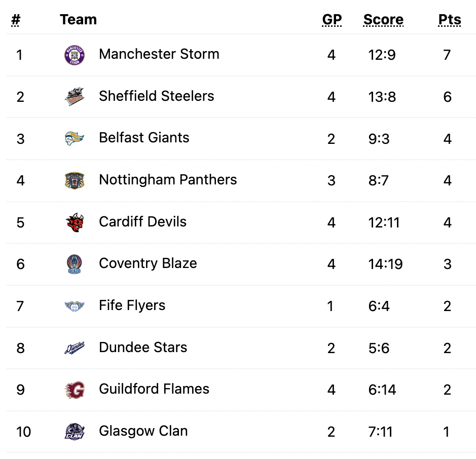The height and width of the screenshot is (459, 476).
Task: Sort by the Score column header
Action: point(383,20)
